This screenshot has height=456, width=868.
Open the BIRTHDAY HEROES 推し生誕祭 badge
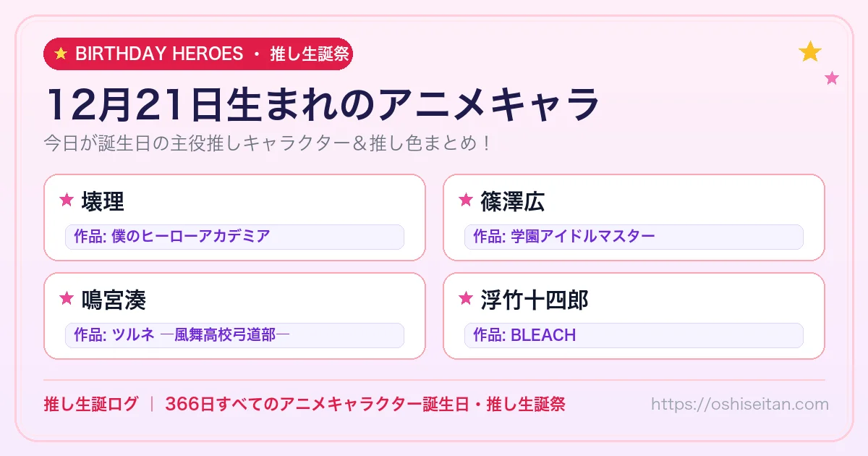tap(198, 54)
